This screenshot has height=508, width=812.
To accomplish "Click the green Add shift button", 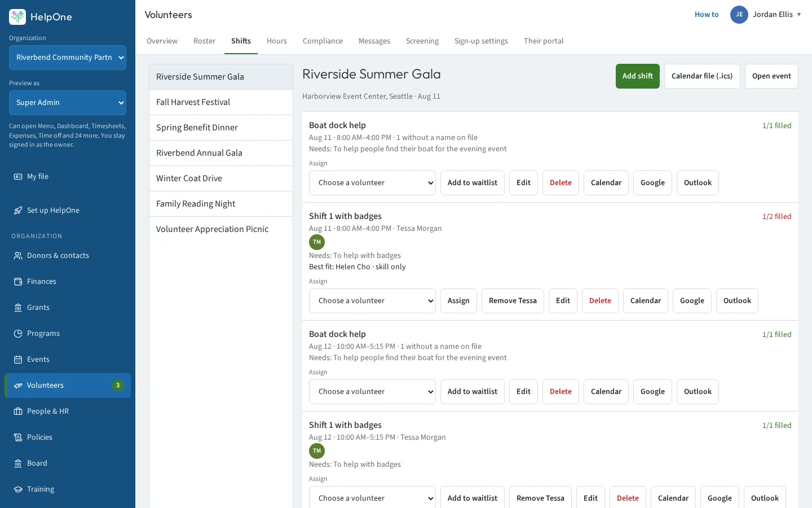I will (638, 76).
